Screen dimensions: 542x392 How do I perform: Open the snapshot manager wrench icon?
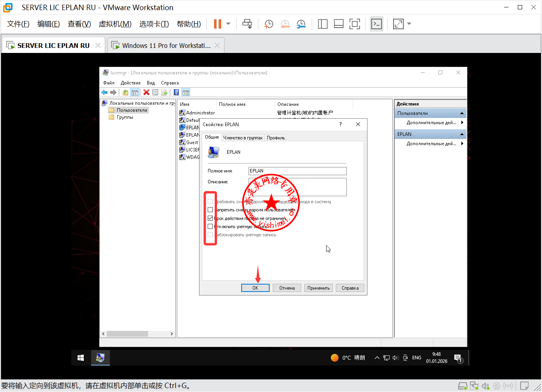[301, 24]
